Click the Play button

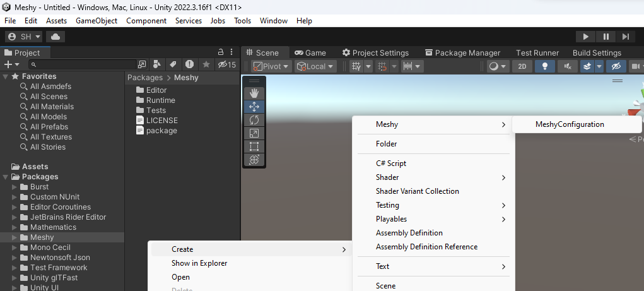pos(586,37)
